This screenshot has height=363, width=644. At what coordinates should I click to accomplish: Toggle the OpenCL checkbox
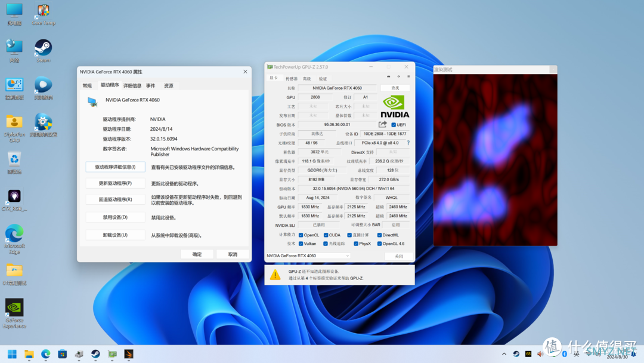[301, 235]
